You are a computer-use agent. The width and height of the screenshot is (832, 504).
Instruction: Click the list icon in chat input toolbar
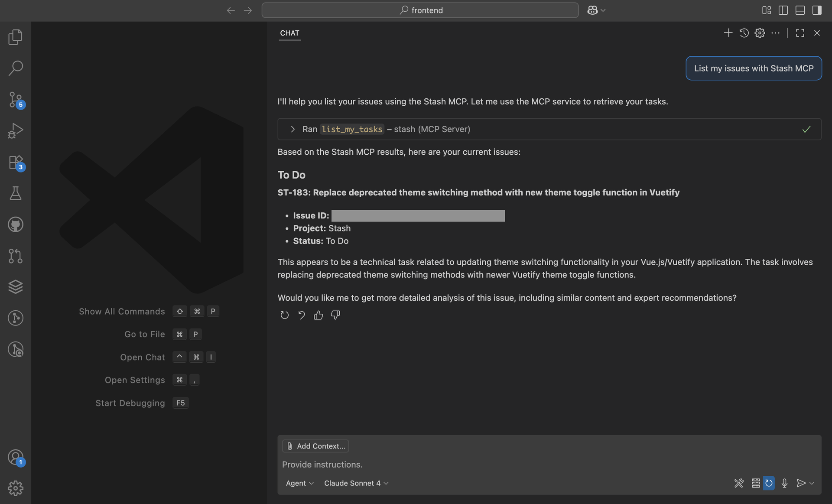coord(755,483)
